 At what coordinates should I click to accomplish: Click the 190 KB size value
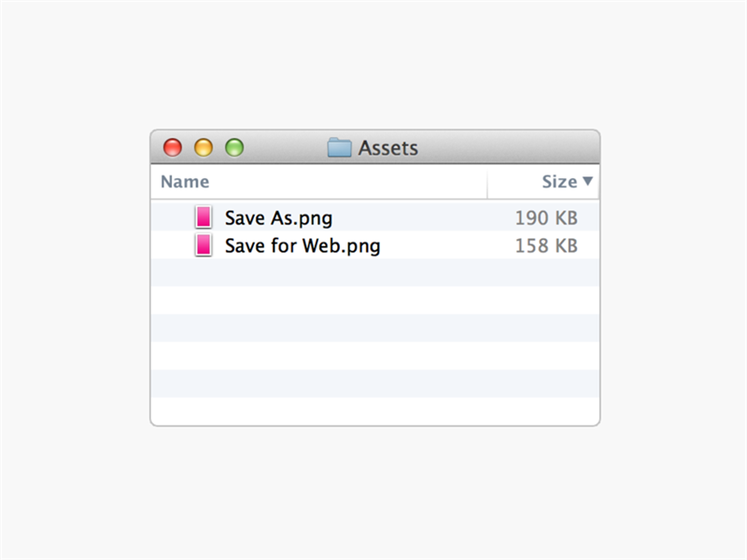click(546, 218)
